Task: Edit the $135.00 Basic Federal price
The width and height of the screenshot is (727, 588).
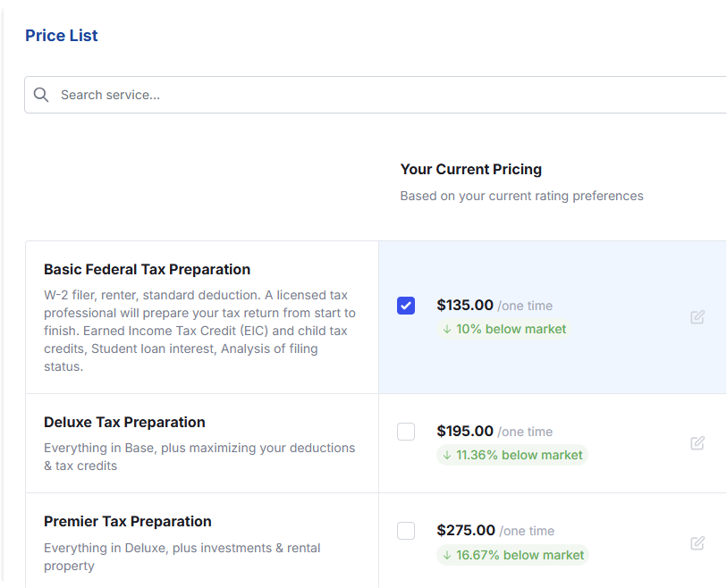Action: coord(697,317)
